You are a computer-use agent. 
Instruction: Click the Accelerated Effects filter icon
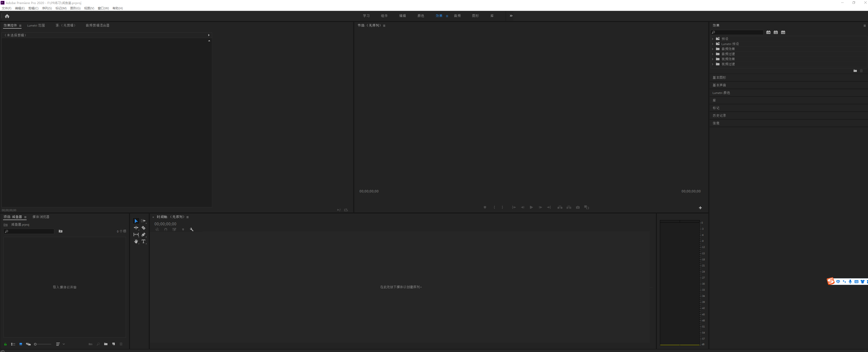pyautogui.click(x=768, y=32)
